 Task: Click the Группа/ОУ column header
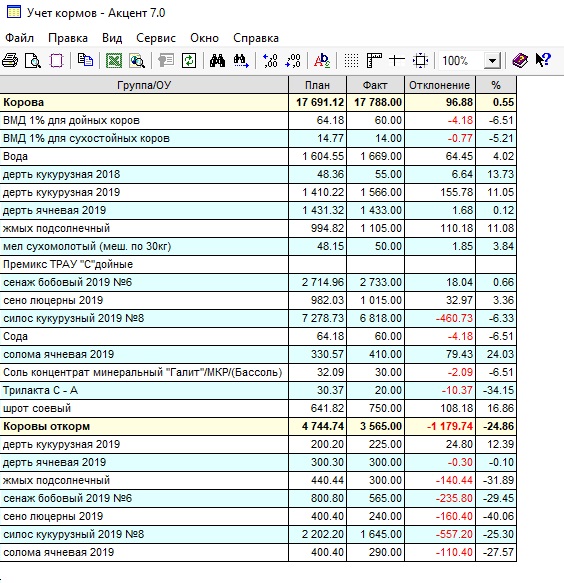144,85
